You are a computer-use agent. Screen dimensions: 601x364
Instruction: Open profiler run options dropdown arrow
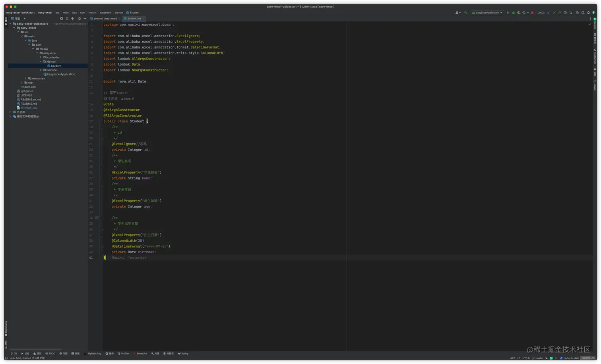click(528, 13)
